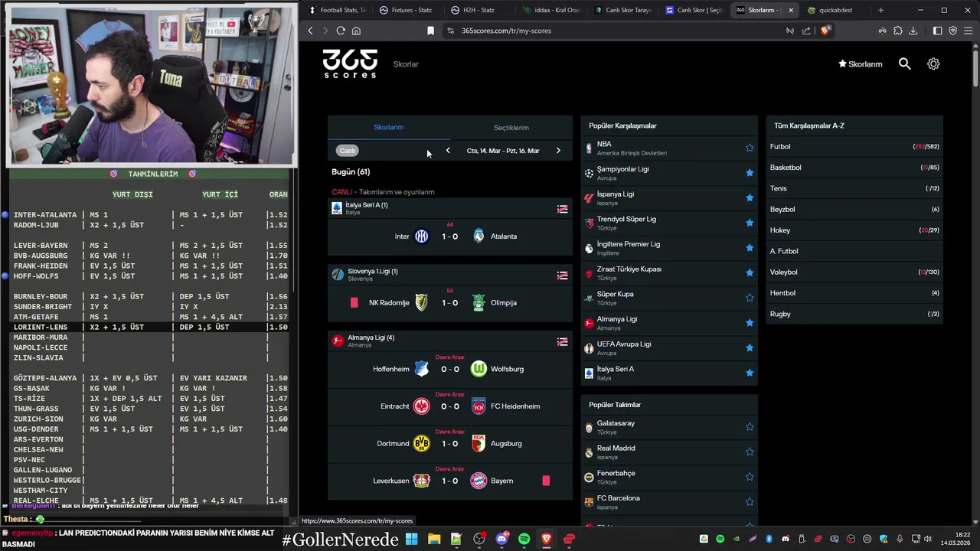
Task: Select Tenis in all matches list
Action: (x=854, y=188)
